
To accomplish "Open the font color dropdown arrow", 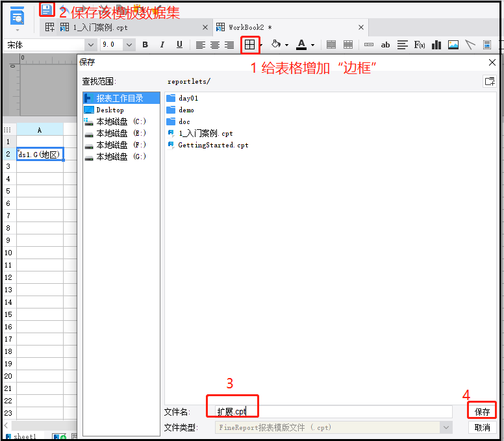I will coord(312,45).
